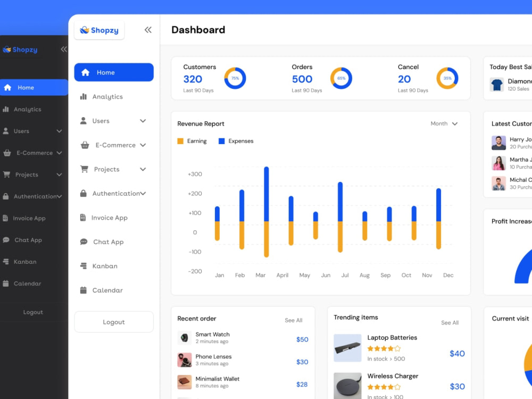Click the Phone Lenses order thumbnail
Image resolution: width=532 pixels, height=399 pixels.
coord(185,360)
